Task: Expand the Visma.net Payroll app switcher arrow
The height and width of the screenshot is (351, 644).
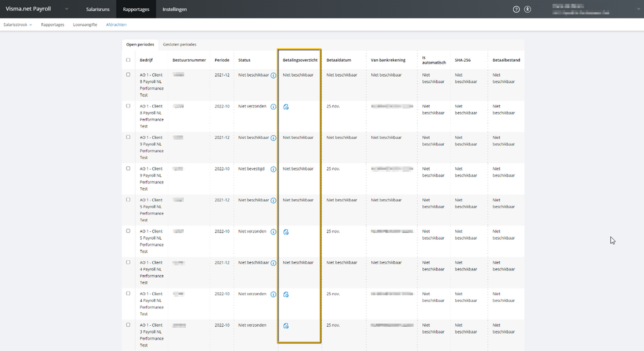Action: 66,8
